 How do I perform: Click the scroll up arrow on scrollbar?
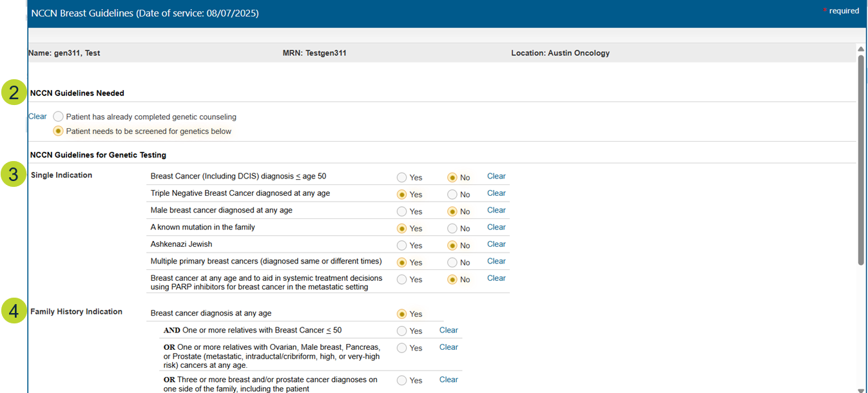(x=861, y=49)
